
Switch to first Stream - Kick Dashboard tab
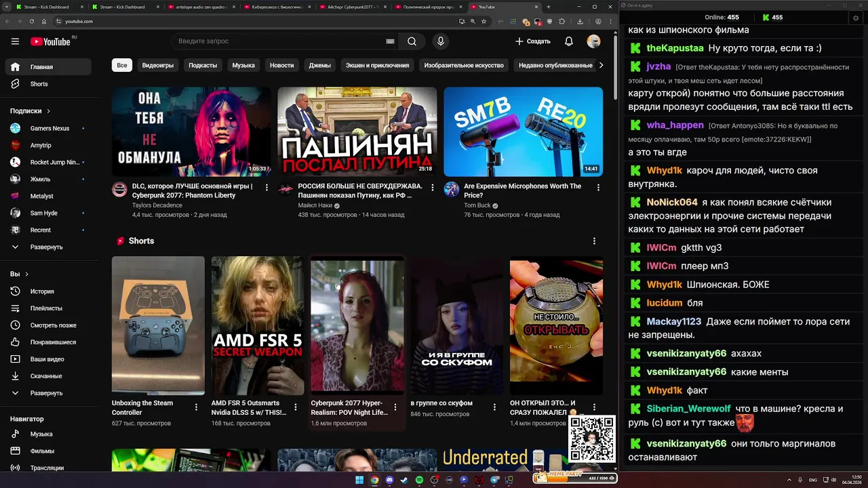click(51, 7)
